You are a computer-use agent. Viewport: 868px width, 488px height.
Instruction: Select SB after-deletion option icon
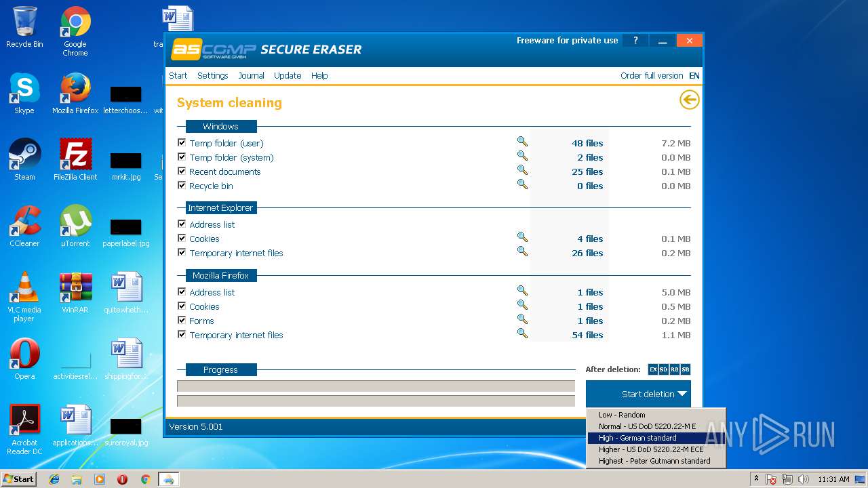click(x=686, y=369)
